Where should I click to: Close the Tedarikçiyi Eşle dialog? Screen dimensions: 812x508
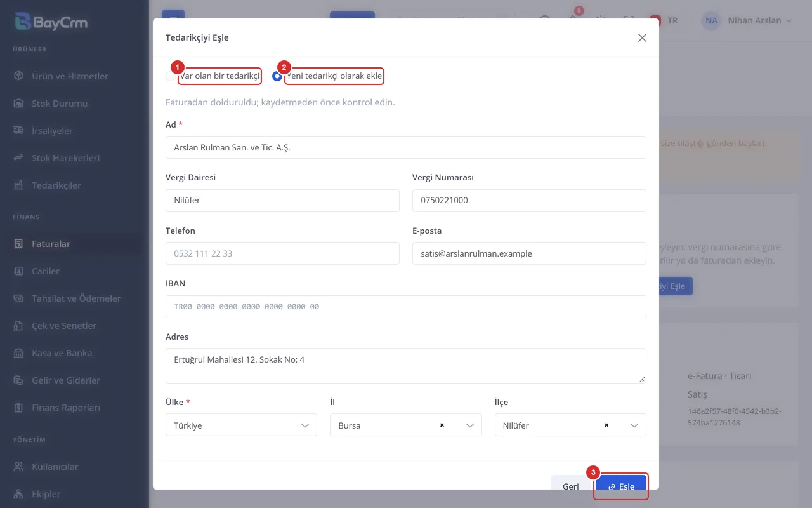click(642, 37)
